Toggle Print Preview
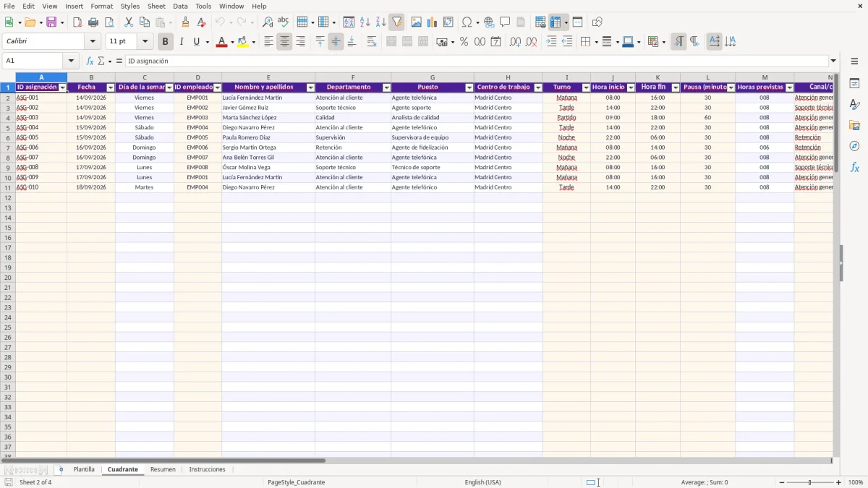Image resolution: width=868 pixels, height=488 pixels. 109,22
